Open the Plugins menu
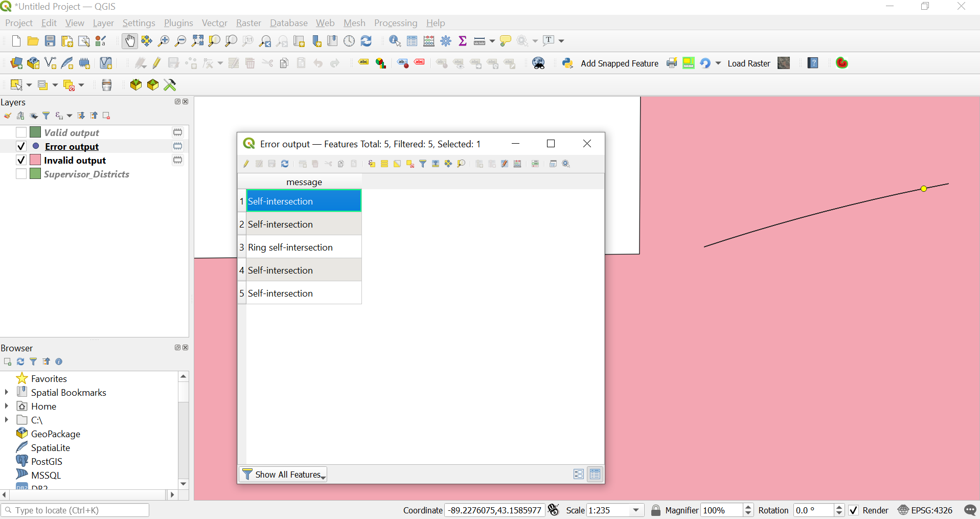Screen dimensions: 980x519 (x=178, y=23)
